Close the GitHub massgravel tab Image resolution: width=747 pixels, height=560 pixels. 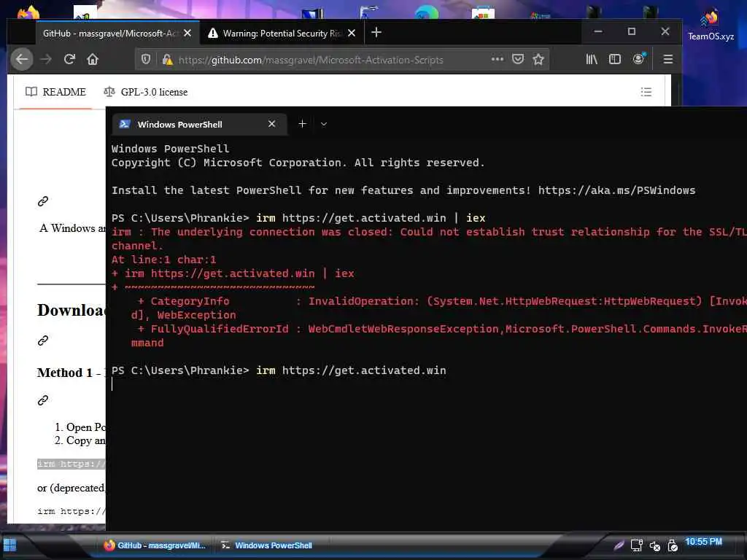pos(187,33)
